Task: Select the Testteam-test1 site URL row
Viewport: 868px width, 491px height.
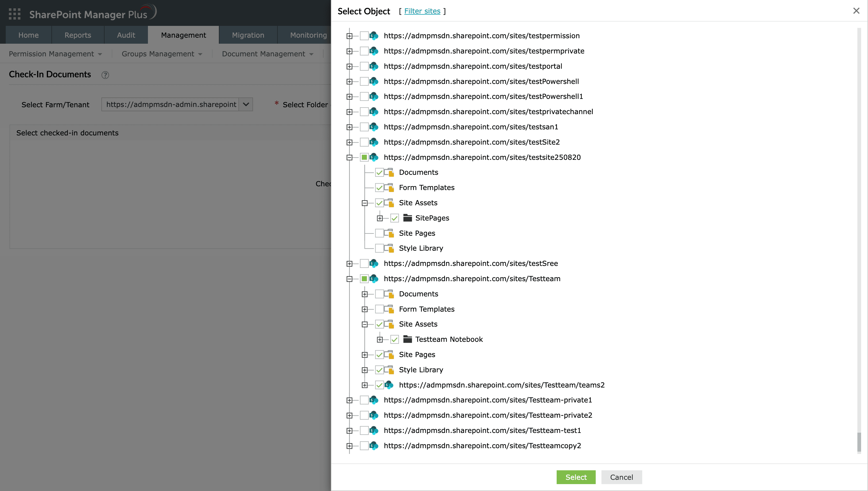Action: pos(482,430)
